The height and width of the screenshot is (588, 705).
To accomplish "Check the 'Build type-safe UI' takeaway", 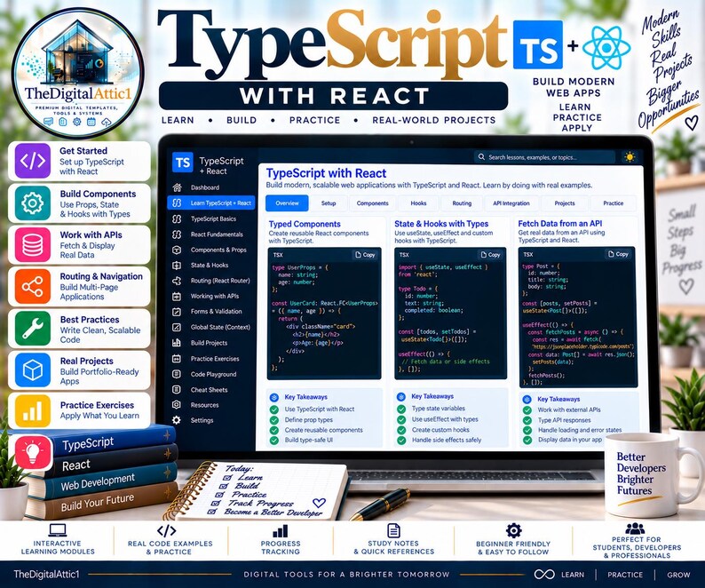I will click(273, 441).
